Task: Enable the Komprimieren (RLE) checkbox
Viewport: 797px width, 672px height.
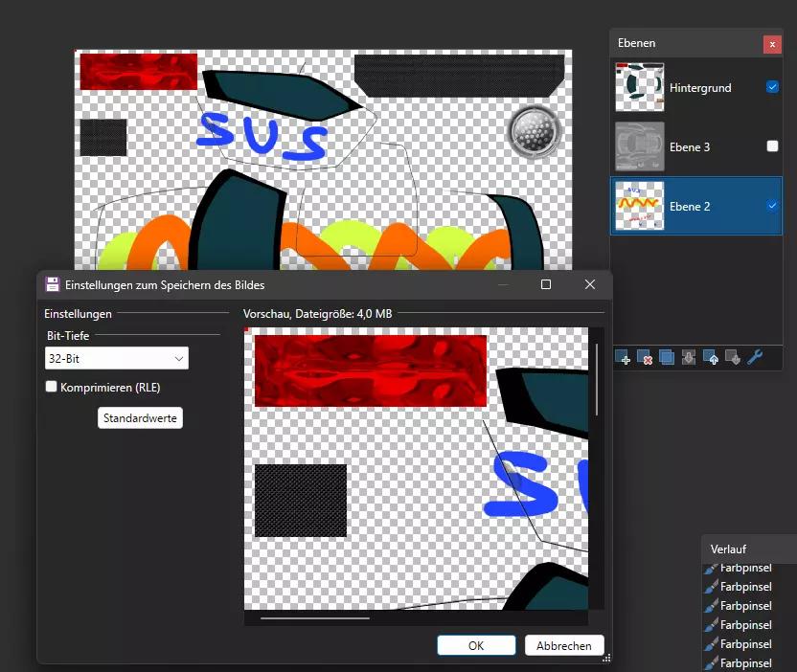Action: (51, 387)
